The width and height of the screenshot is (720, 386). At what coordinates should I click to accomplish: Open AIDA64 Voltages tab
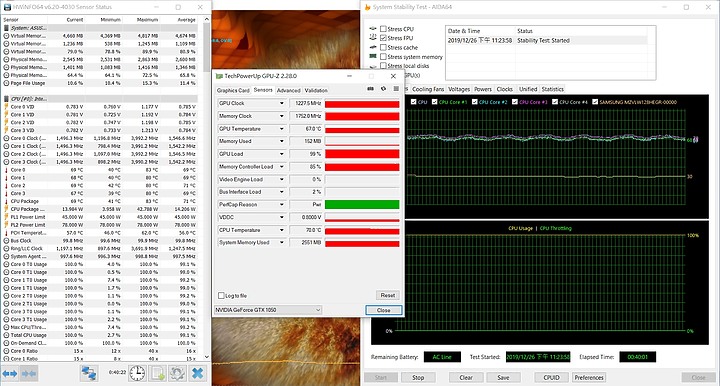coord(459,89)
